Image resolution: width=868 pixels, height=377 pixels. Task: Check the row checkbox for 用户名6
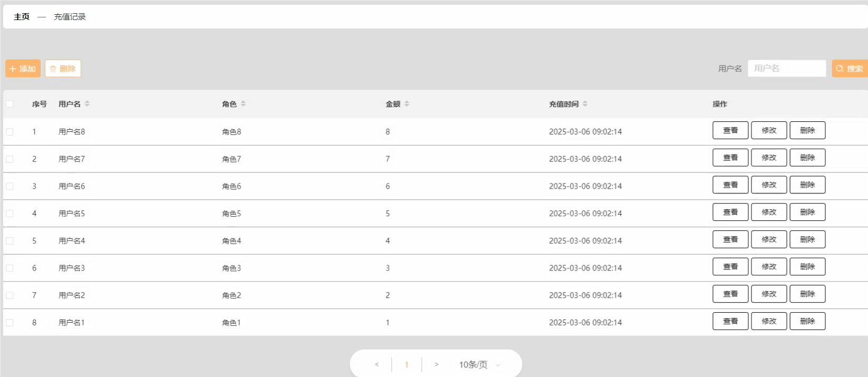[9, 186]
